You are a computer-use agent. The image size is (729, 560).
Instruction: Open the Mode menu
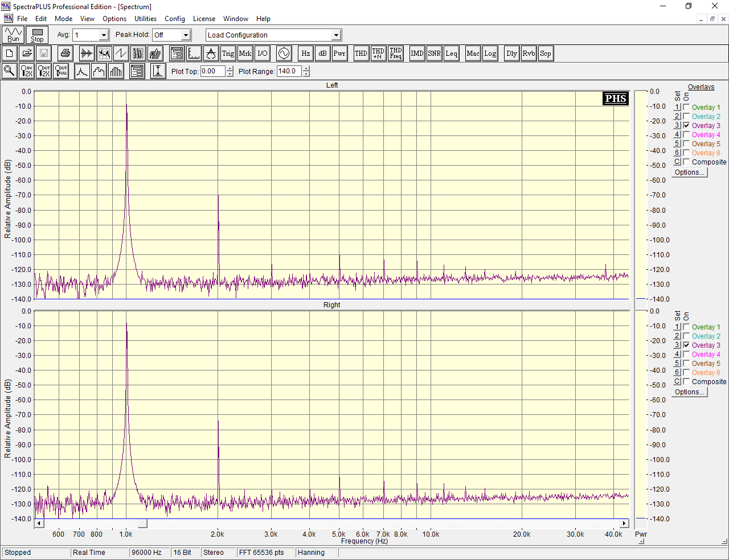63,19
